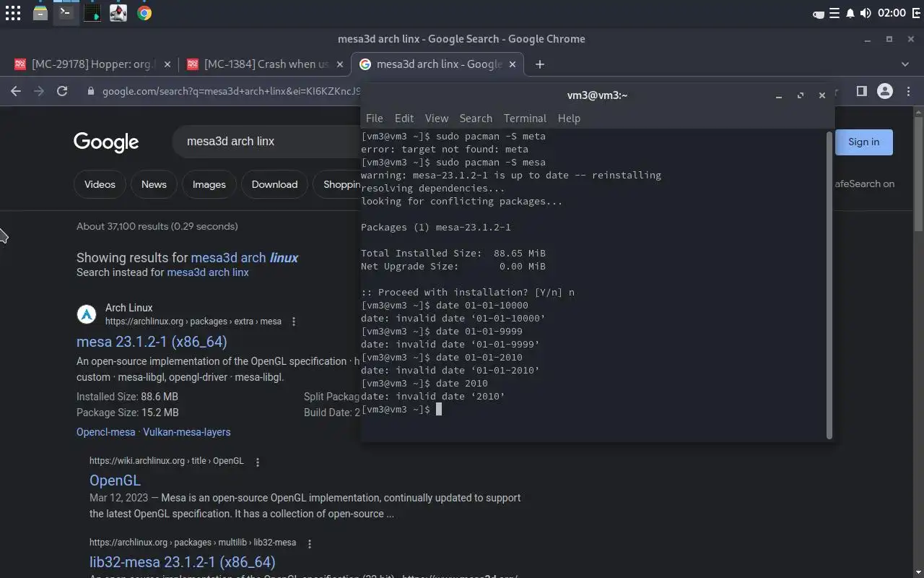Open the system monitor panel icon
This screenshot has width=924, height=578.
pyautogui.click(x=92, y=13)
